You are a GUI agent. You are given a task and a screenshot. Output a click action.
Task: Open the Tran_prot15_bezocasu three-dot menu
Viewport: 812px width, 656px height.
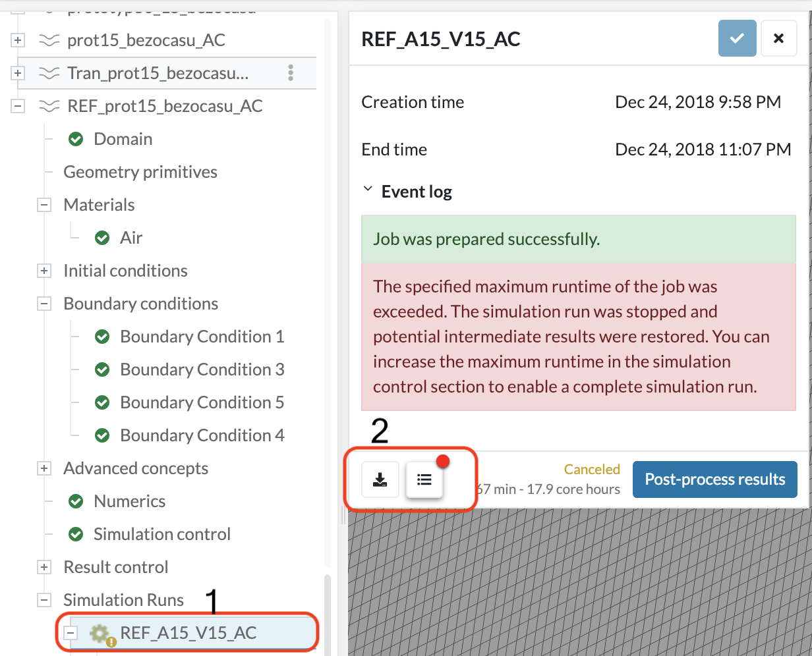coord(291,72)
